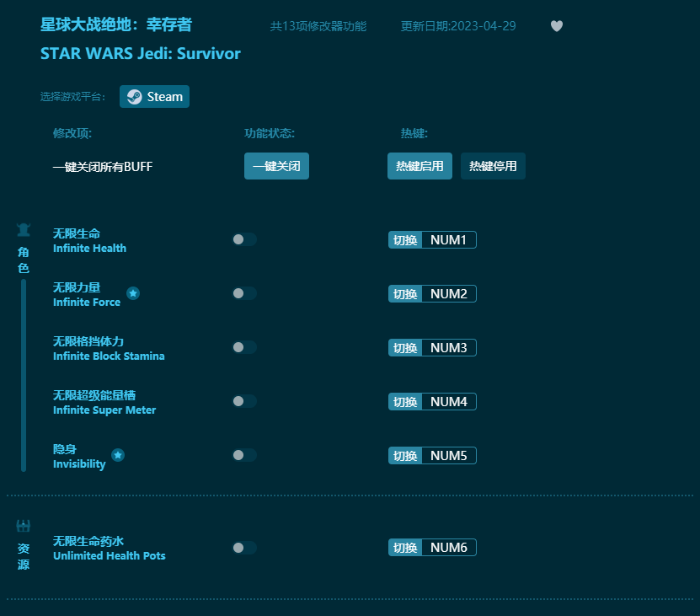
Task: Toggle the Invisibility switch
Action: [244, 455]
